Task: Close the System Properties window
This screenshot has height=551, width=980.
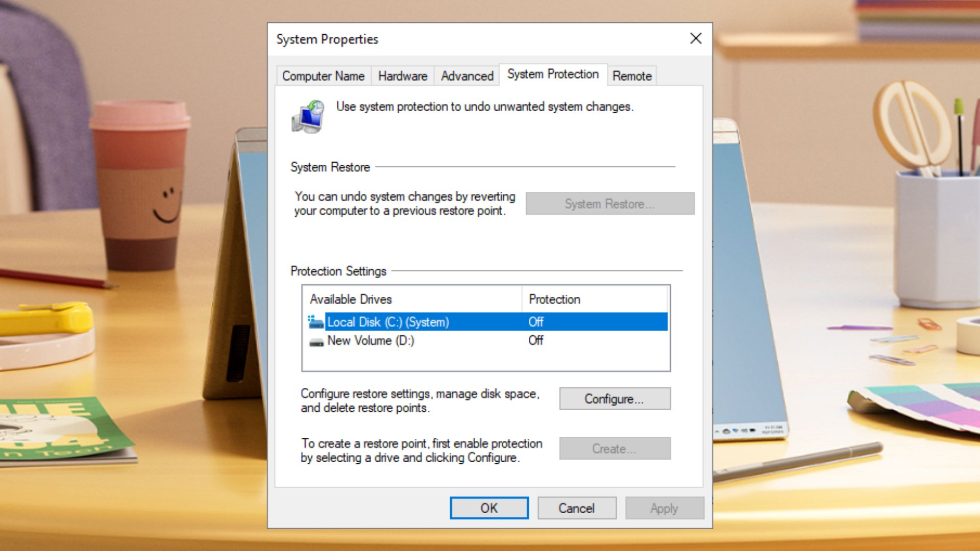Action: 696,38
